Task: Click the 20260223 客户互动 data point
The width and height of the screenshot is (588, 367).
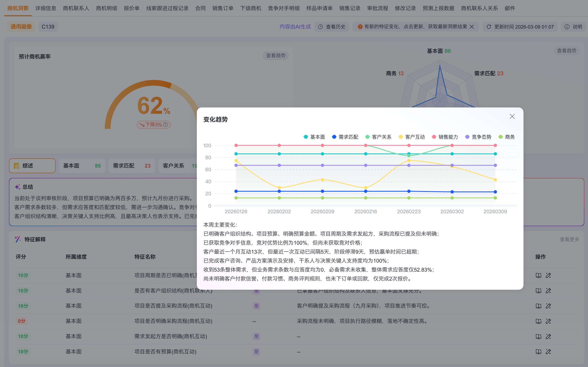Action: click(x=409, y=160)
